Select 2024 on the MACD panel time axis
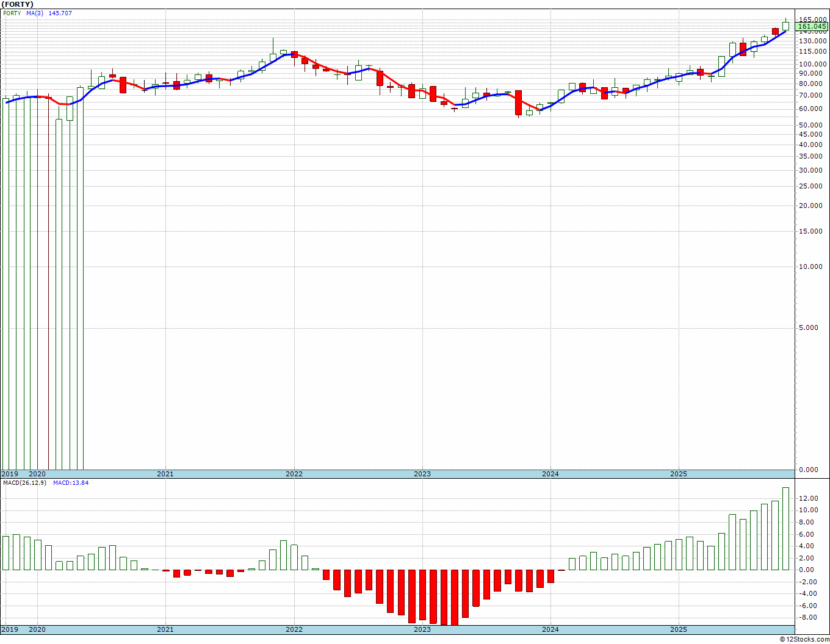This screenshot has height=644, width=830. [x=550, y=629]
